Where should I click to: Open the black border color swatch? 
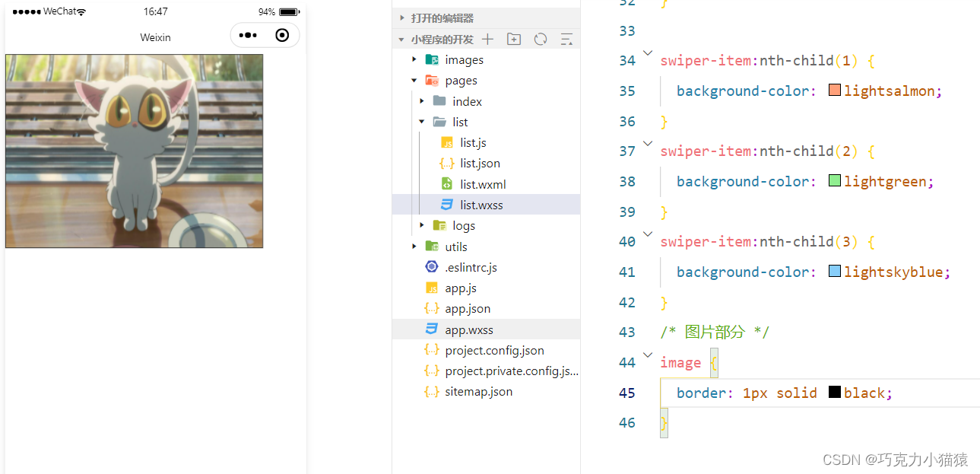[835, 393]
